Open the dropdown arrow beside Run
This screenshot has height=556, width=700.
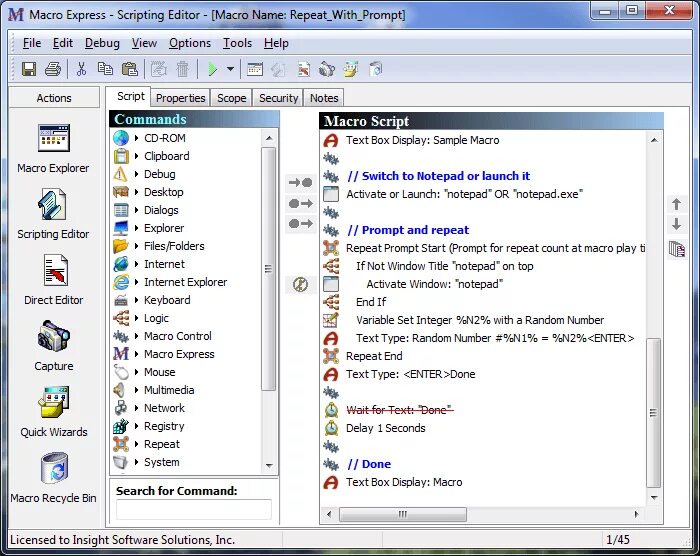coord(230,69)
